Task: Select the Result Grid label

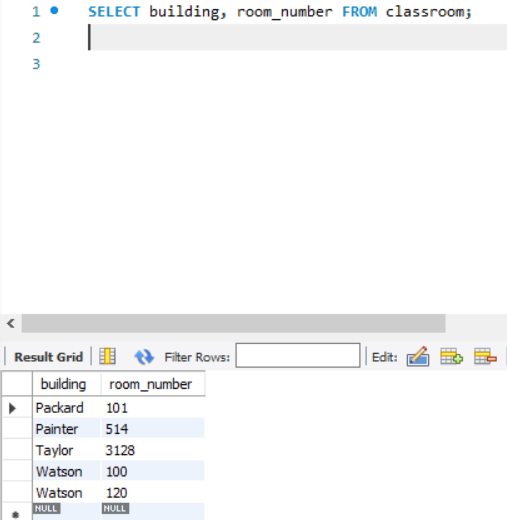Action: click(x=49, y=357)
